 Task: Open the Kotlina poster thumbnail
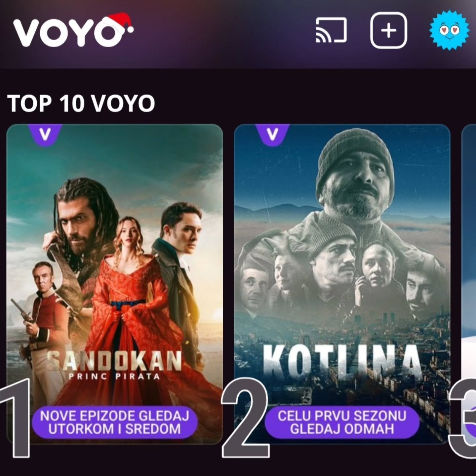(342, 284)
